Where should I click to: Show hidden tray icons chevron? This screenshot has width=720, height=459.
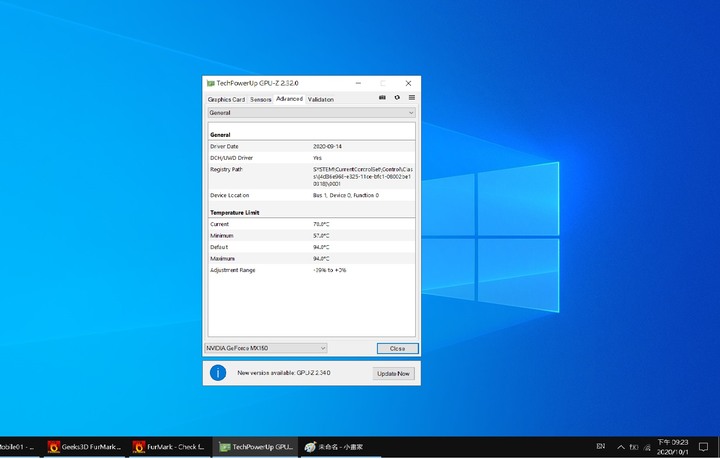pyautogui.click(x=621, y=447)
